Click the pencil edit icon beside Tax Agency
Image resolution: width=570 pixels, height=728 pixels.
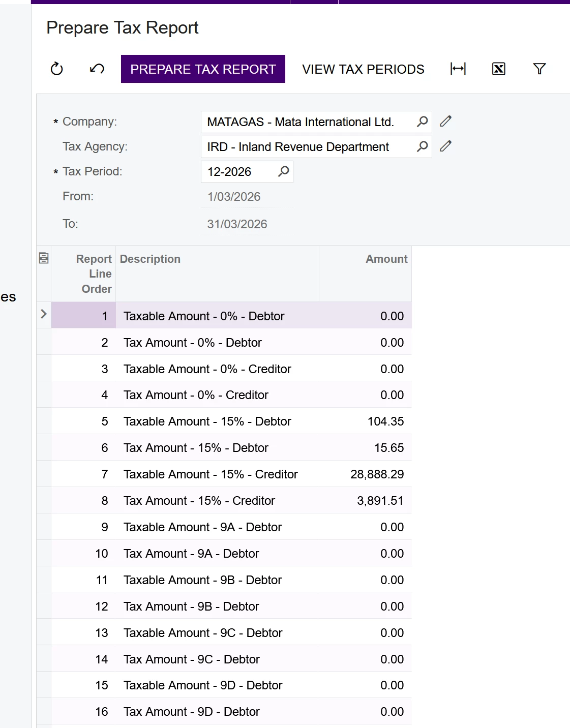pos(446,146)
